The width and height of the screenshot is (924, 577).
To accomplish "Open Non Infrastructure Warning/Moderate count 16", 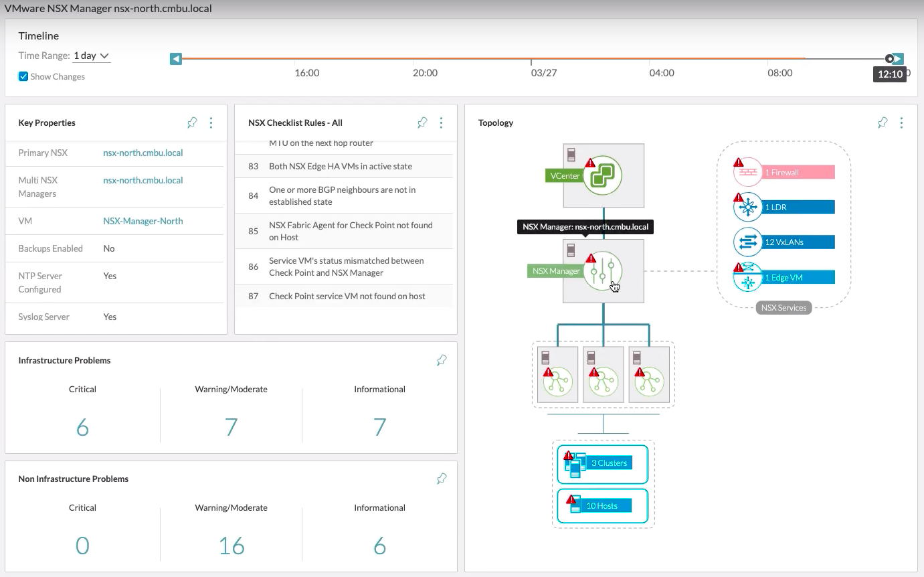I will [232, 546].
